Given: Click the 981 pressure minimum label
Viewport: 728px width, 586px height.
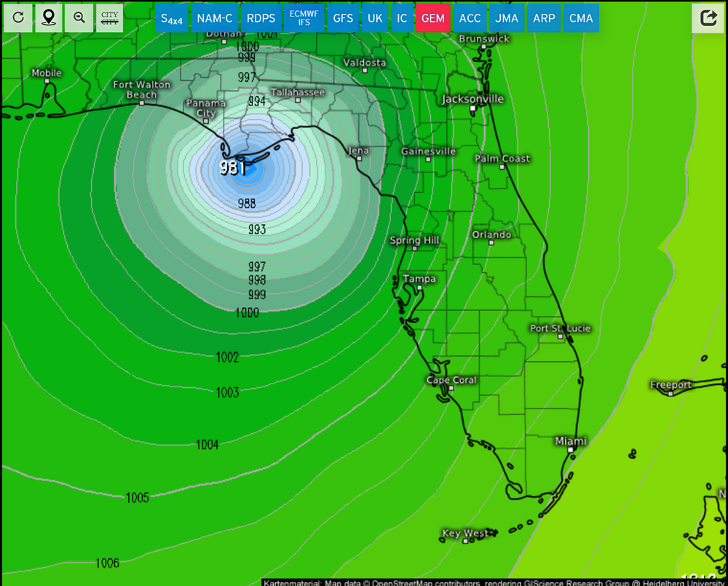Looking at the screenshot, I should click(232, 167).
